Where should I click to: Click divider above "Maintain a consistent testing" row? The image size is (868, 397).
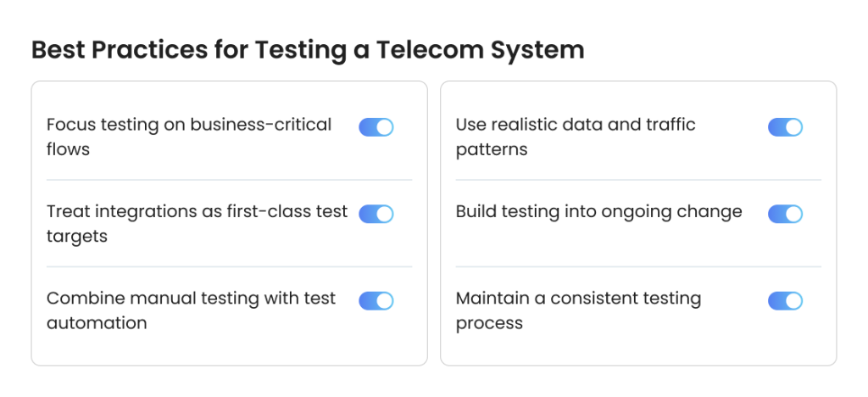637,266
